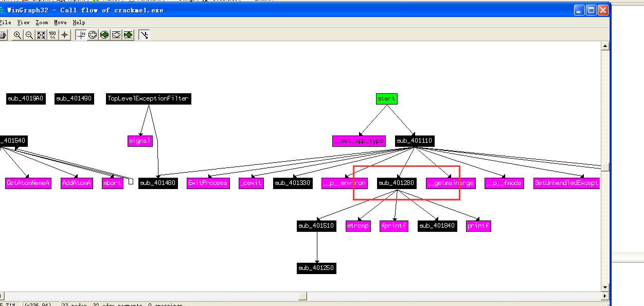Viewport: 644px width, 306px height.
Task: Open the File menu
Action: 5,23
